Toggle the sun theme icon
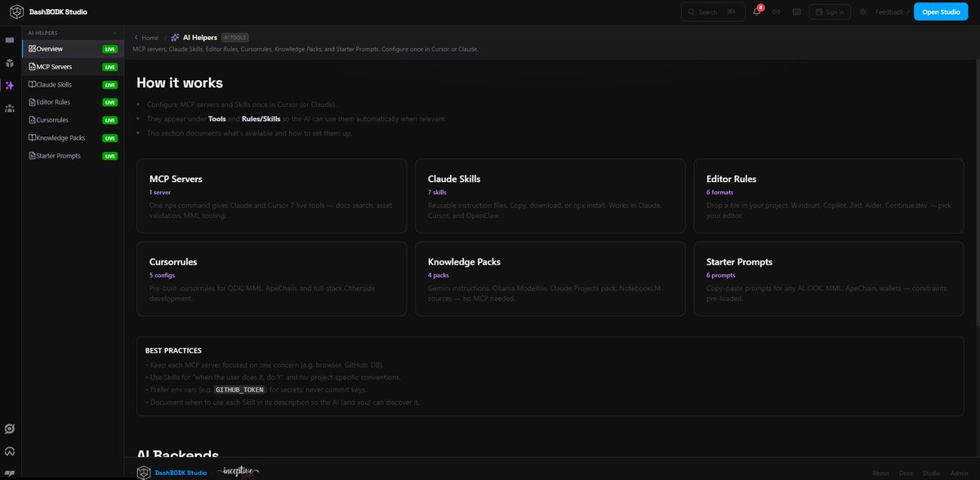This screenshot has height=480, width=980. tap(863, 12)
